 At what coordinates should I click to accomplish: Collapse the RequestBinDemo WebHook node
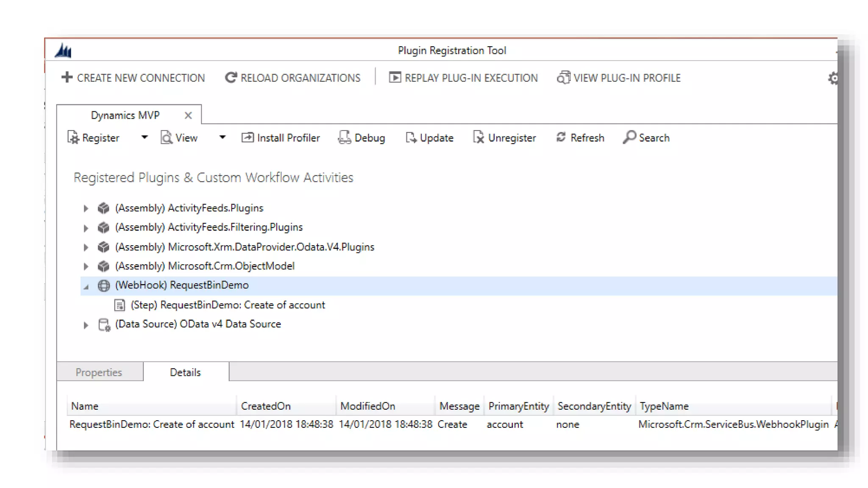(x=86, y=287)
